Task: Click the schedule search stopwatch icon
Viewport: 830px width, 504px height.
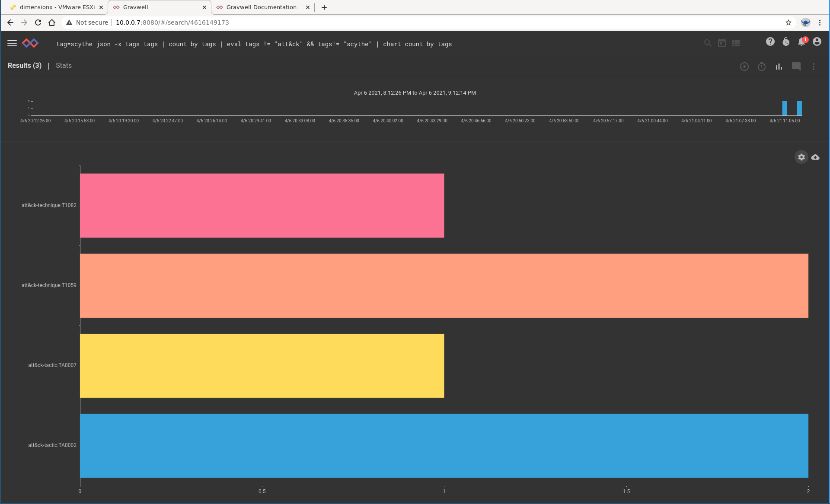Action: click(x=762, y=67)
